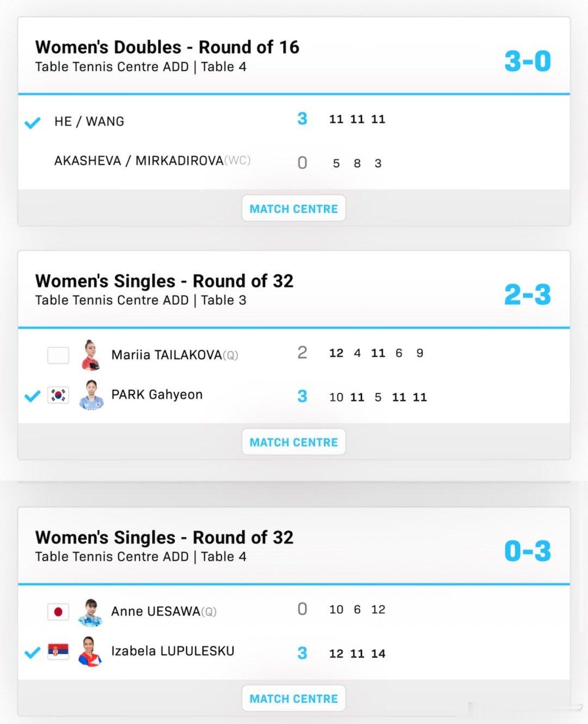Viewport: 588px width, 724px height.
Task: Click the winner checkmark next to PARK Gahyeon
Action: 33,396
